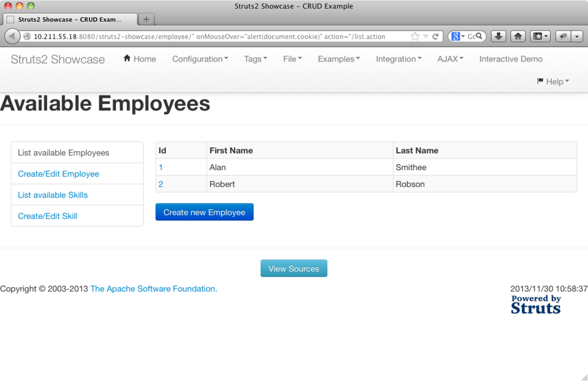
Task: Expand the Integration menu
Action: (x=399, y=59)
